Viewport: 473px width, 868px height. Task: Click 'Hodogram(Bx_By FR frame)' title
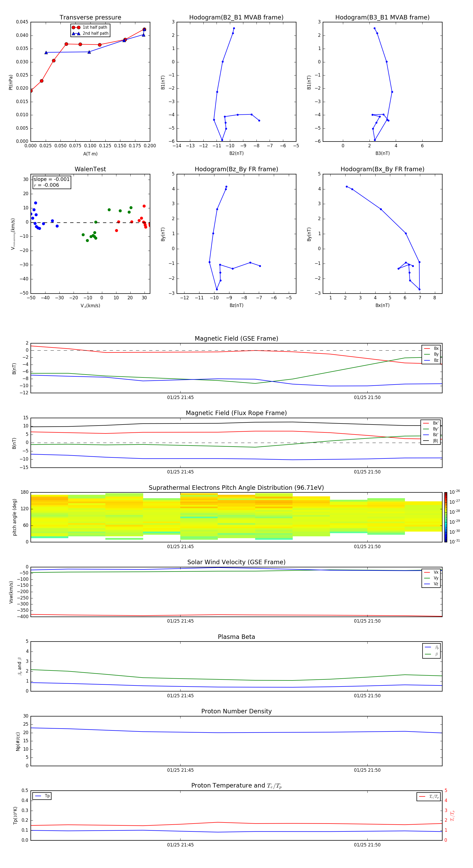(382, 169)
